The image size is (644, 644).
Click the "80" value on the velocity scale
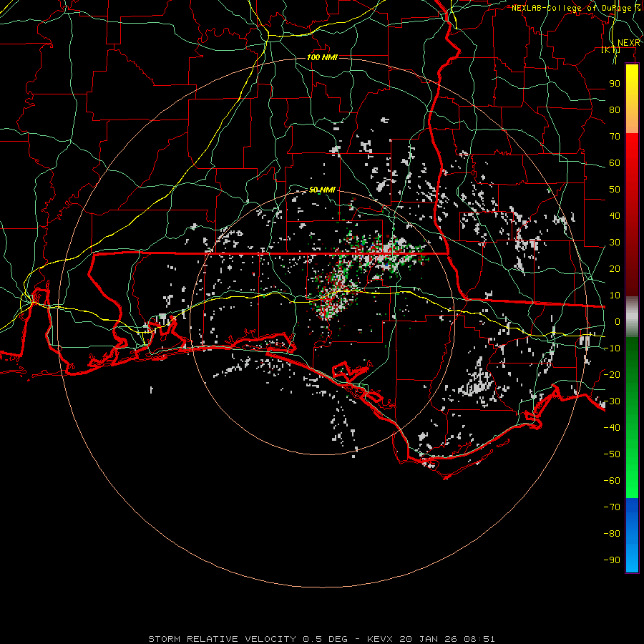point(615,110)
